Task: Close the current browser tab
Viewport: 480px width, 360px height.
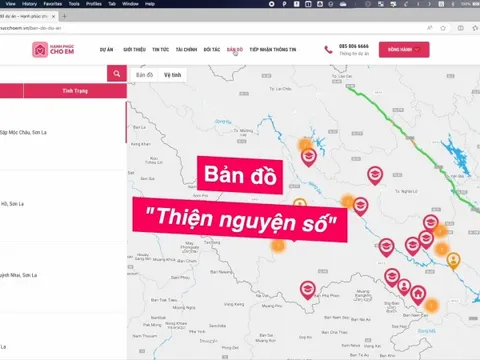Action: tap(53, 16)
